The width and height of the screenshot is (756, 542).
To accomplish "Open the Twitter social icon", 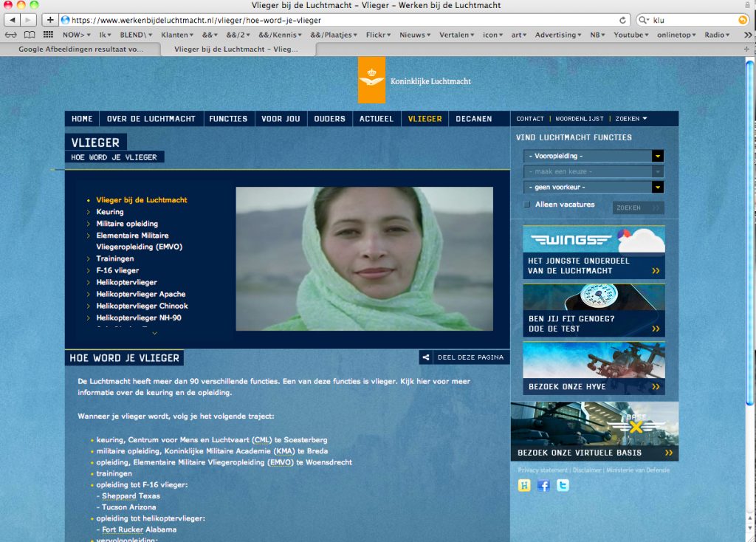I will [563, 485].
